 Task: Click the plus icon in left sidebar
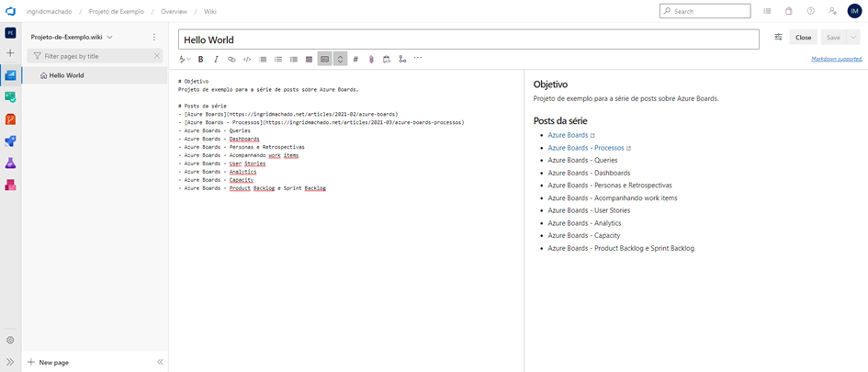[x=10, y=53]
